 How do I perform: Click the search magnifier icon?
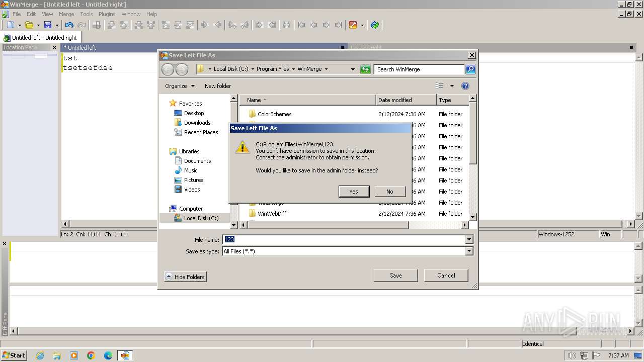[x=470, y=69]
